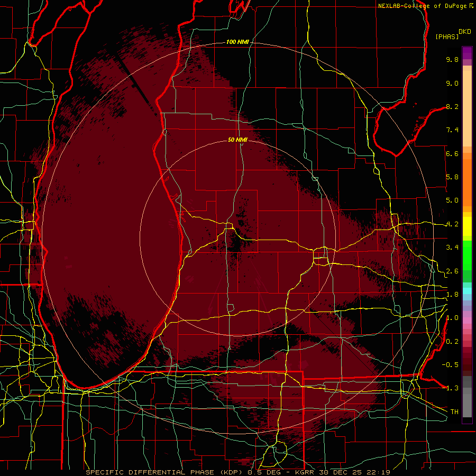Select the 7.4 scale value
Viewport: 476px width, 476px height.
[452, 130]
